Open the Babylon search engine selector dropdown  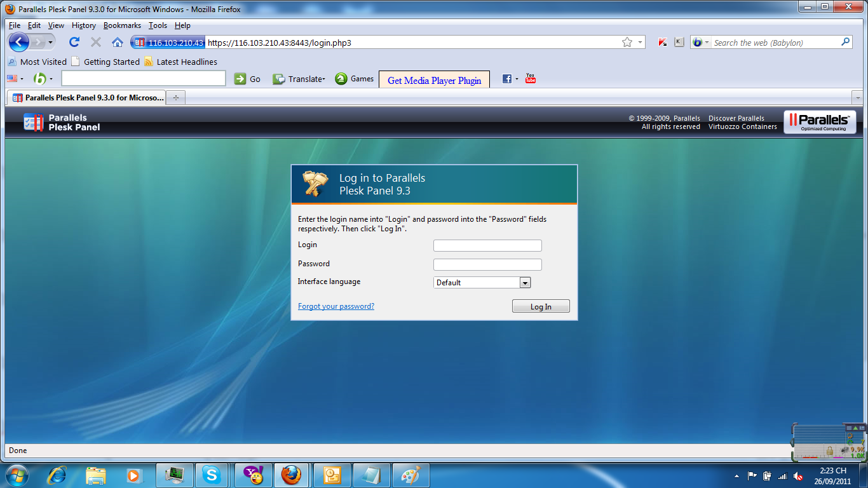(x=700, y=43)
